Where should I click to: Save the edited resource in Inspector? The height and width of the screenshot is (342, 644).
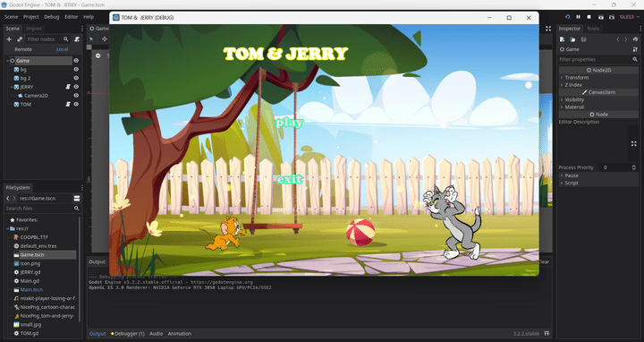[583, 39]
